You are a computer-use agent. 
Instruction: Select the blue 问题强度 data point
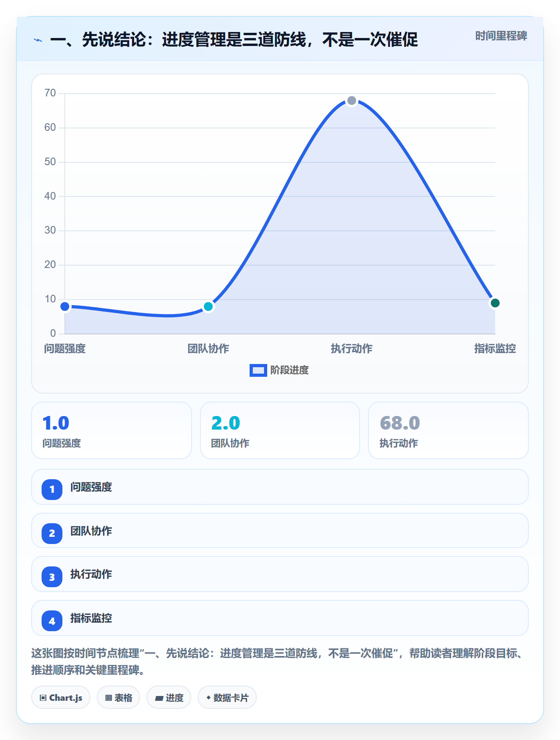65,306
